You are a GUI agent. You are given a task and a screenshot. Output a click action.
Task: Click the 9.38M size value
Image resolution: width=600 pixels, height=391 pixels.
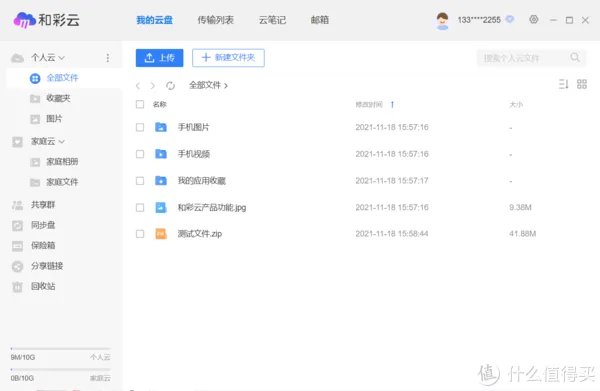(520, 207)
